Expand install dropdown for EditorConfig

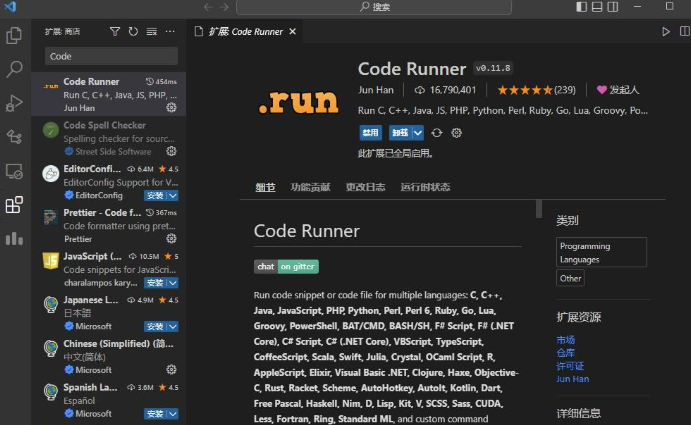pos(173,195)
